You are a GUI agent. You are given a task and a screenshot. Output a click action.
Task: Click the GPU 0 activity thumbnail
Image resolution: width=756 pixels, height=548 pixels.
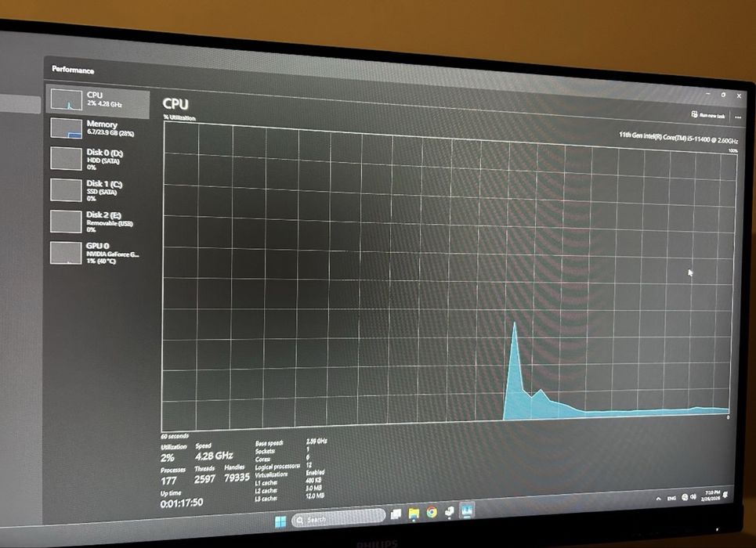click(x=66, y=253)
